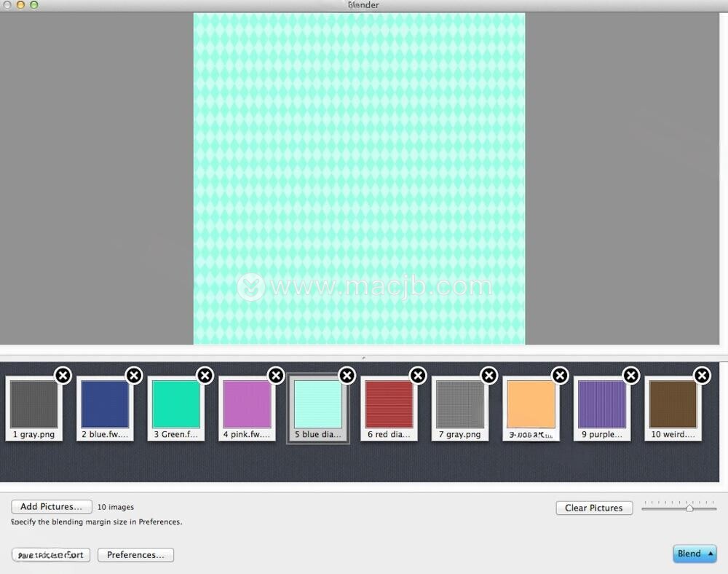728x574 pixels.
Task: Remove the 9 purple picture
Action: pos(631,375)
